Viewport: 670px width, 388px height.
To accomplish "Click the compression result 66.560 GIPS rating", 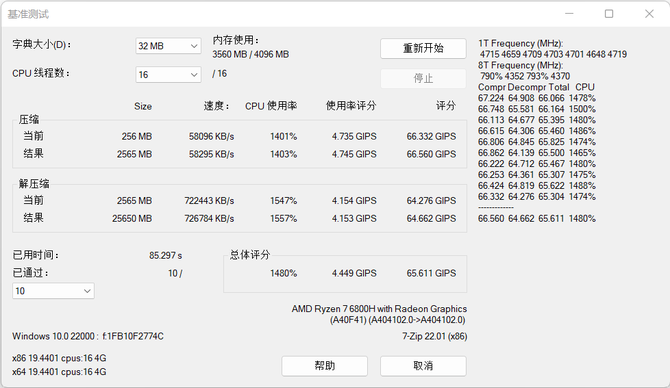I will click(431, 154).
